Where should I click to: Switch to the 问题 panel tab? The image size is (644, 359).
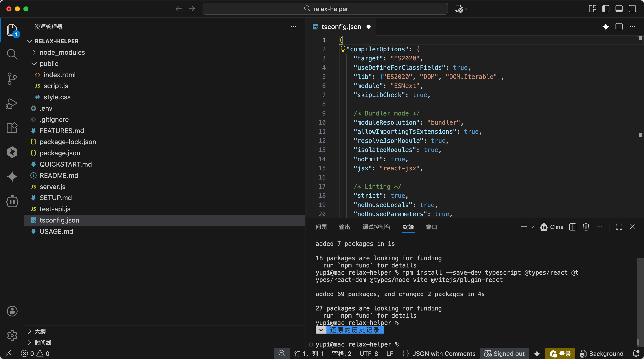[321, 227]
